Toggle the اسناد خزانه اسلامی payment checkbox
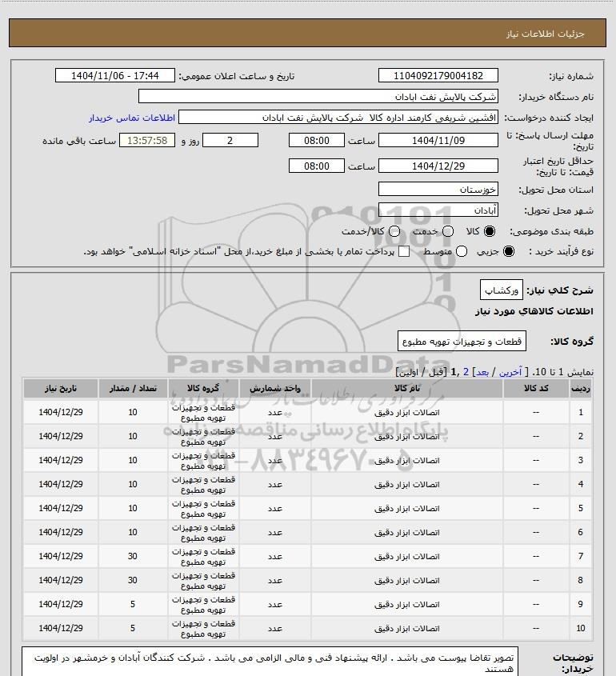This screenshot has width=616, height=676. pos(404,251)
